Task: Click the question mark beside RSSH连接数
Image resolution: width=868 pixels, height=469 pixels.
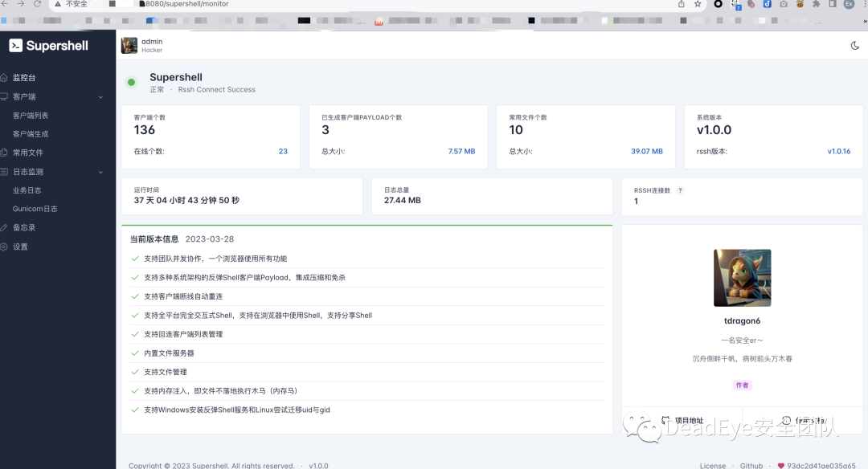Action: [680, 190]
